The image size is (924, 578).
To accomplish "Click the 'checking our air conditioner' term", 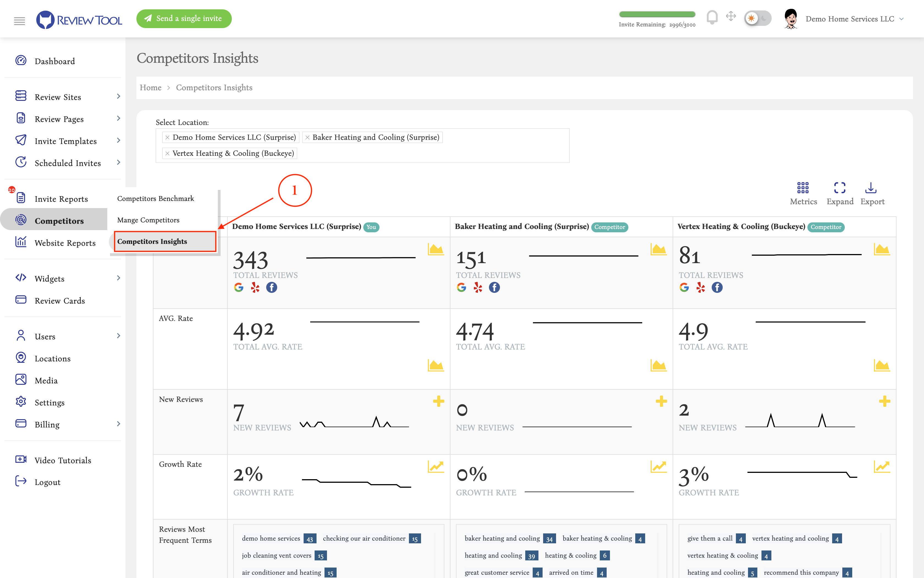I will click(x=371, y=539).
